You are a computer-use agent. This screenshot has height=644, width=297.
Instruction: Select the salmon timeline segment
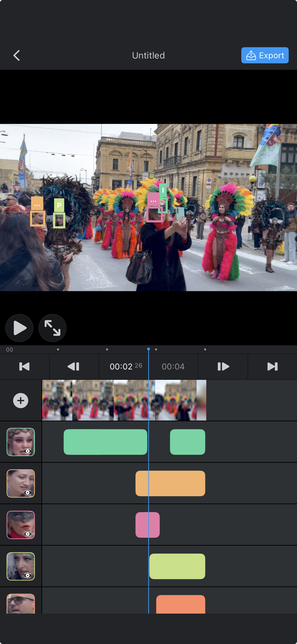coord(181,604)
